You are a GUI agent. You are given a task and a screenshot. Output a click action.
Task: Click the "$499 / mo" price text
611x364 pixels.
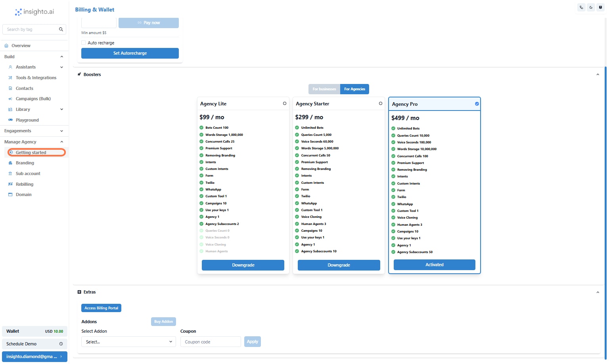pyautogui.click(x=405, y=118)
